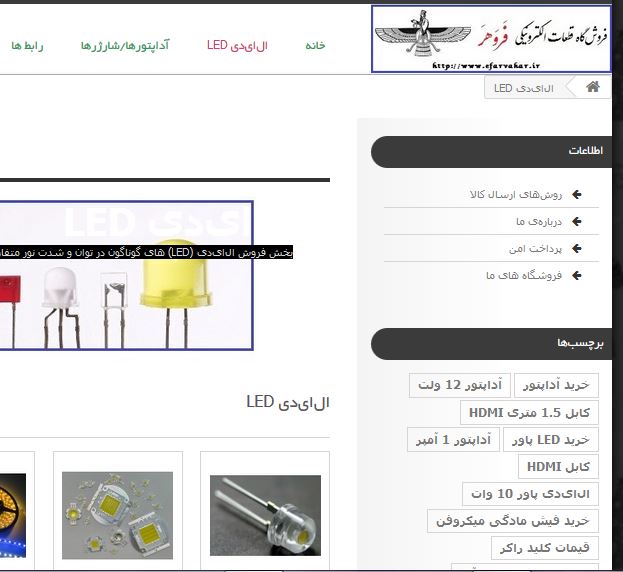Open the خانه menu item

(x=315, y=45)
